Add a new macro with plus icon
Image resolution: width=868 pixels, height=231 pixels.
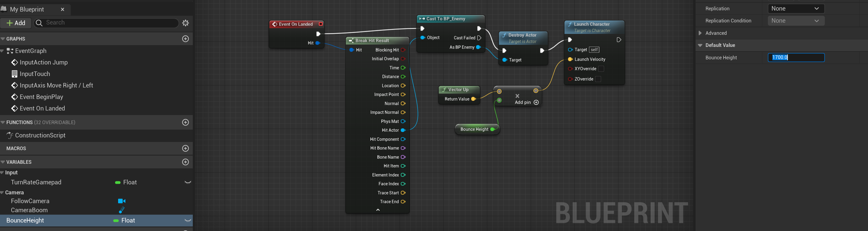tap(185, 148)
